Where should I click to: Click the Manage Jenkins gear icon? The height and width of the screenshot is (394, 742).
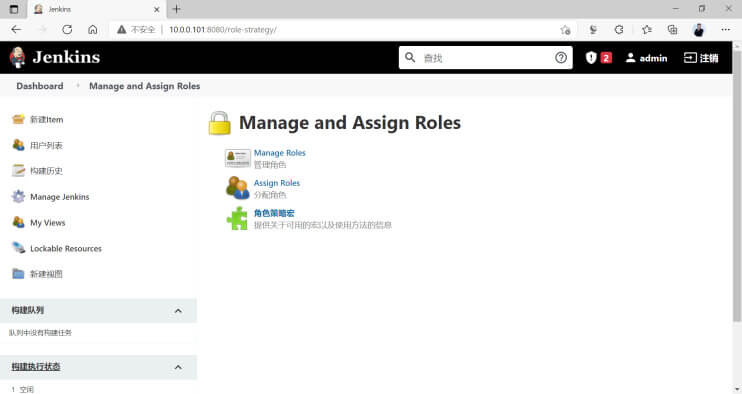pyautogui.click(x=18, y=196)
